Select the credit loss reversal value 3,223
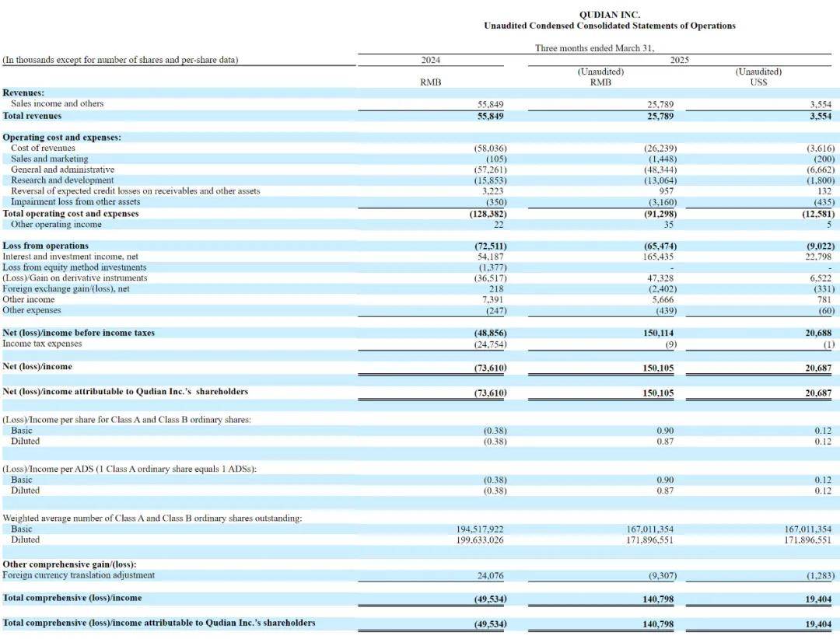 pyautogui.click(x=493, y=191)
